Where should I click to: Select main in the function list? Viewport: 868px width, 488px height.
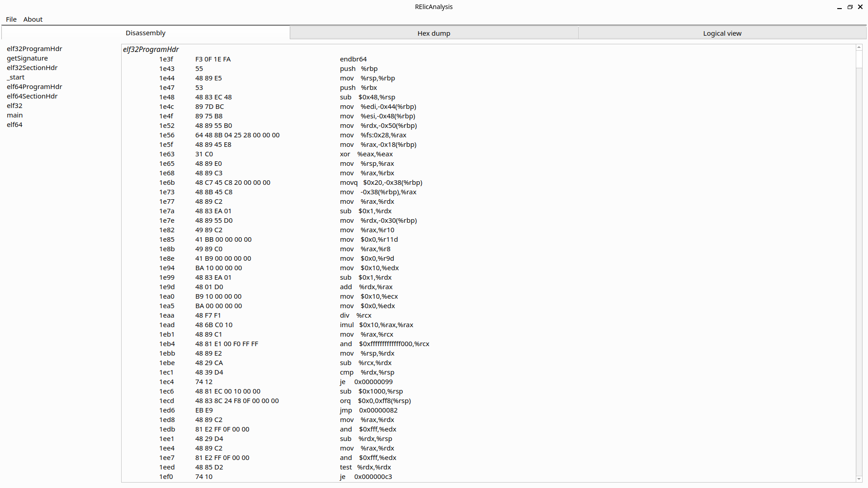(14, 115)
